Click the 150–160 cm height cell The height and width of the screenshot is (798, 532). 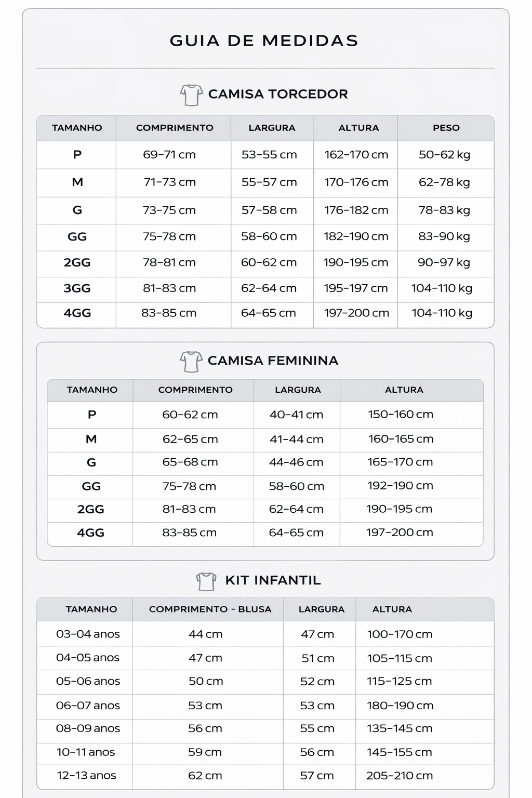click(x=401, y=415)
